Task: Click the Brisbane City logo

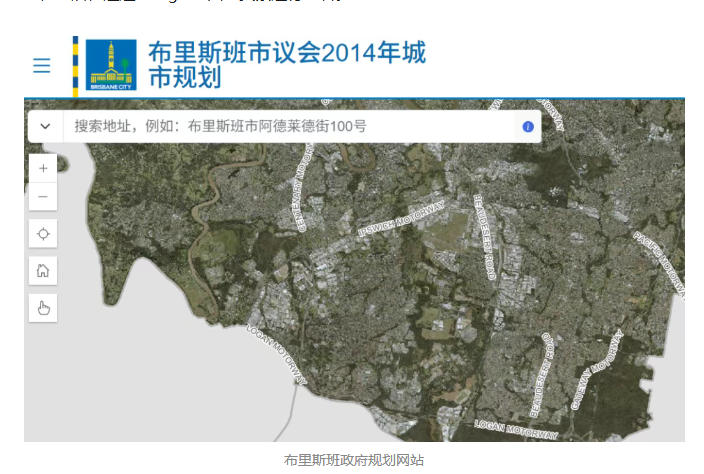Action: click(x=111, y=65)
